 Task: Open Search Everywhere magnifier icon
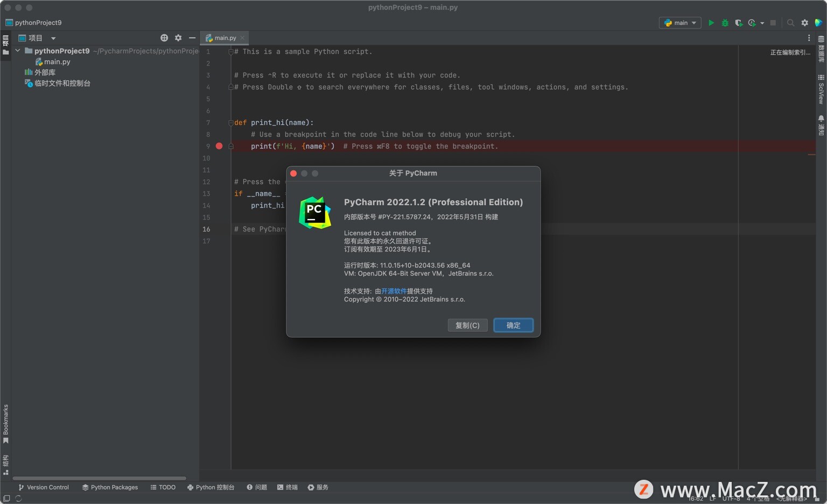790,23
